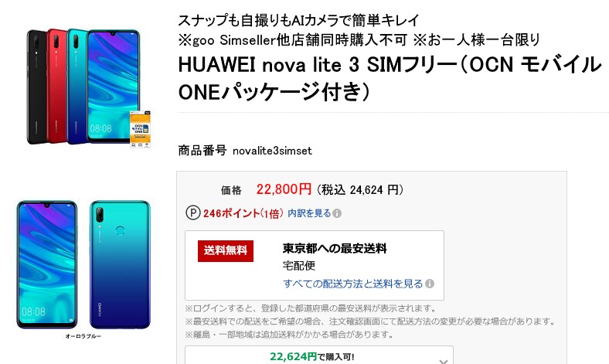
Task: Click the circled P points icon
Action: (193, 213)
